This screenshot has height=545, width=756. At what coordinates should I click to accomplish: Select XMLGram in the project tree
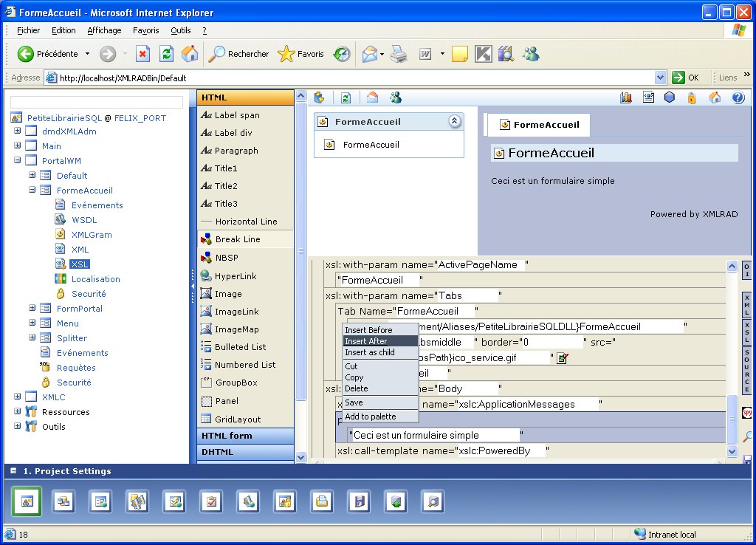click(92, 235)
